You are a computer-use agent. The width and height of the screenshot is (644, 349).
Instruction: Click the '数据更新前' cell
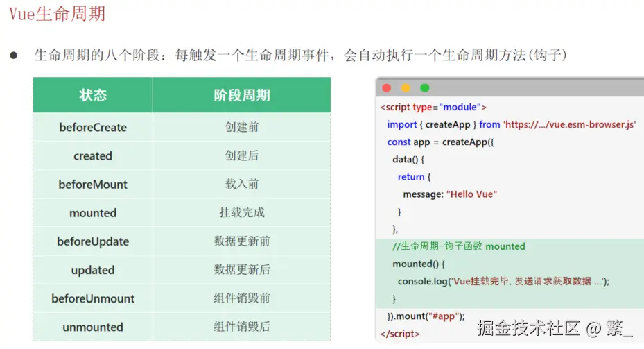click(x=241, y=241)
